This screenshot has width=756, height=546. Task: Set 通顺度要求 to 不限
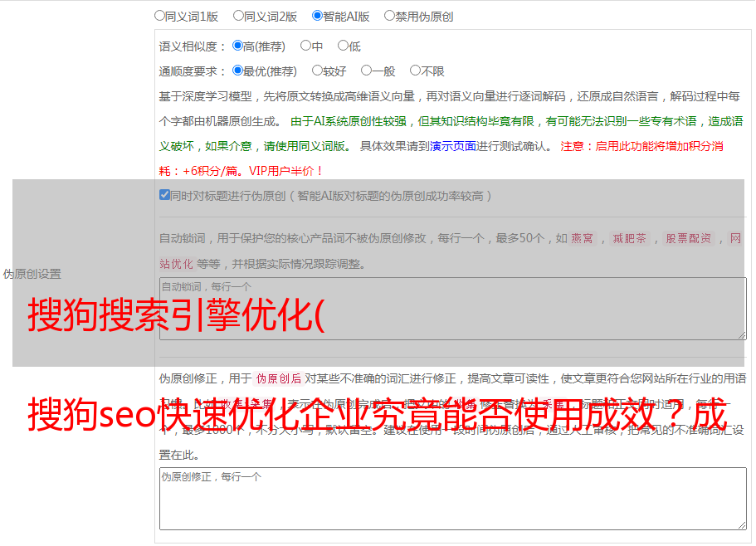(x=415, y=71)
